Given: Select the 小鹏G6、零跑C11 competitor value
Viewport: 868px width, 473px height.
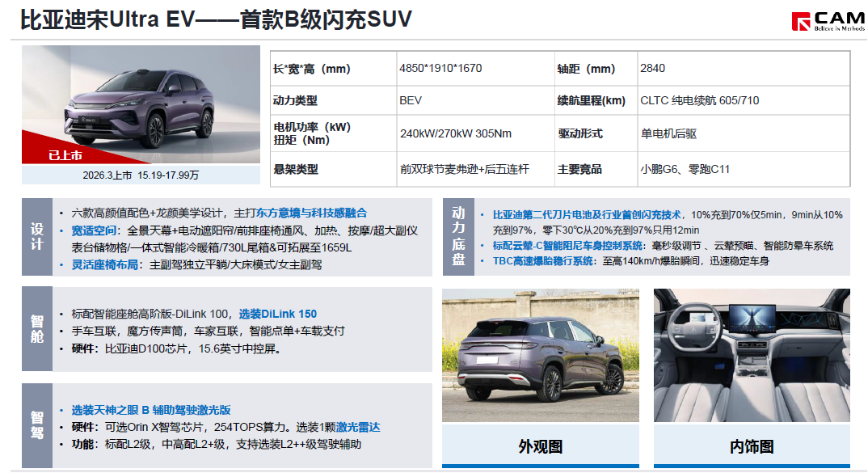Looking at the screenshot, I should [x=685, y=169].
